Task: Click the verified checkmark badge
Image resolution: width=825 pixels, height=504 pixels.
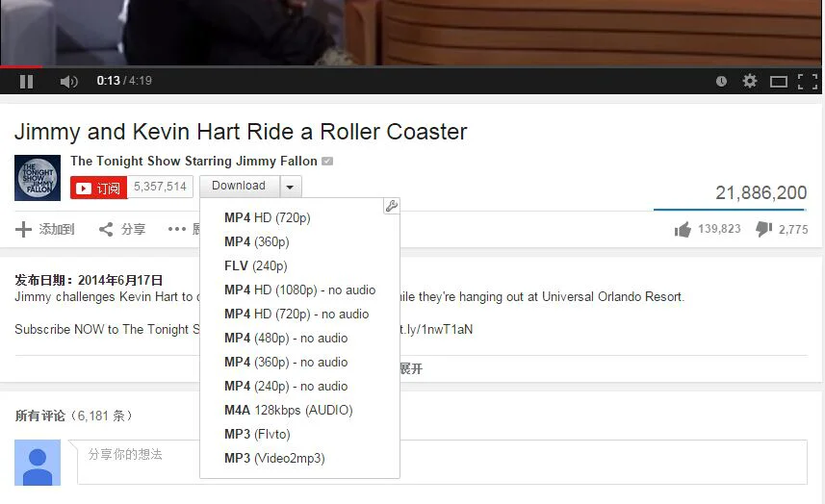Action: click(327, 161)
